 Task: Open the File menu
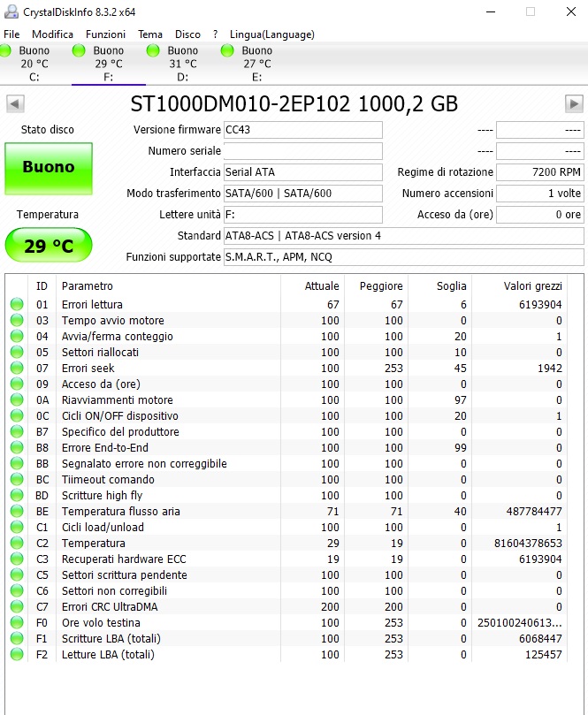coord(11,34)
